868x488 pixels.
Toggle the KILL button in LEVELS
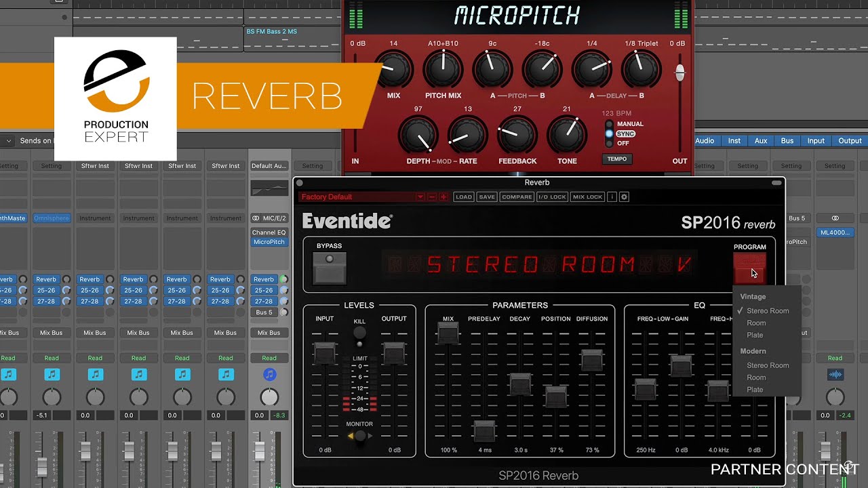pyautogui.click(x=359, y=333)
